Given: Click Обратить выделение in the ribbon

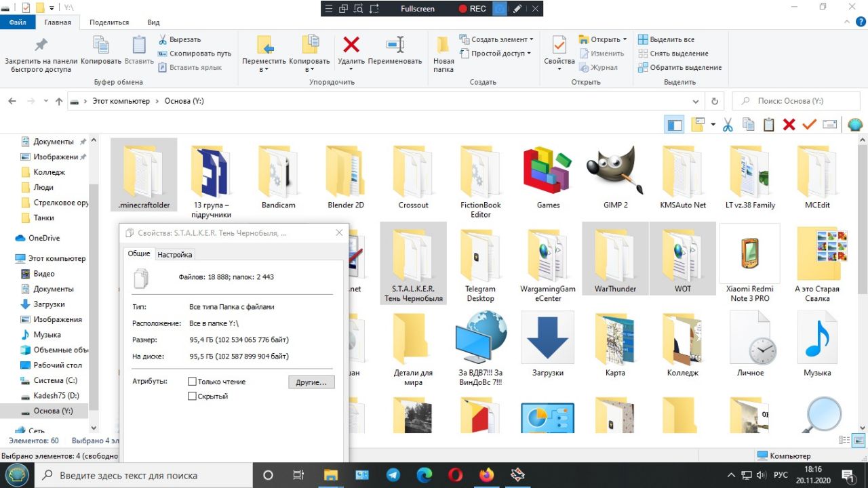Looking at the screenshot, I should pyautogui.click(x=679, y=67).
